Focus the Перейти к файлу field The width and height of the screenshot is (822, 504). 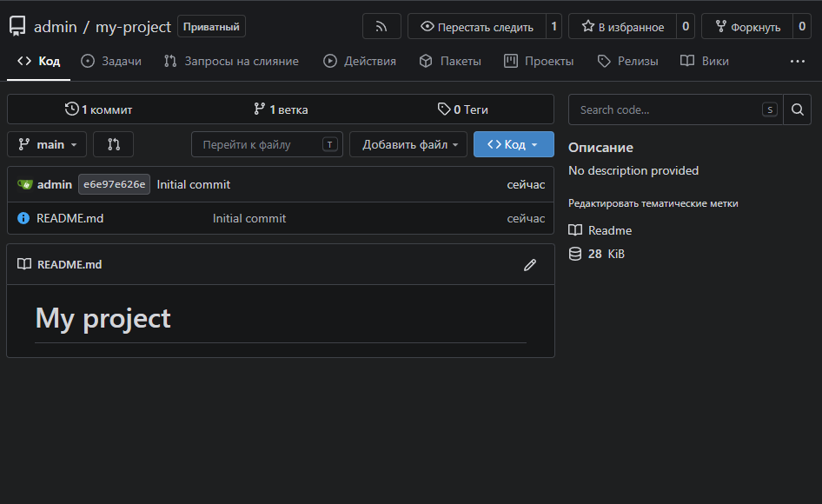tap(267, 144)
